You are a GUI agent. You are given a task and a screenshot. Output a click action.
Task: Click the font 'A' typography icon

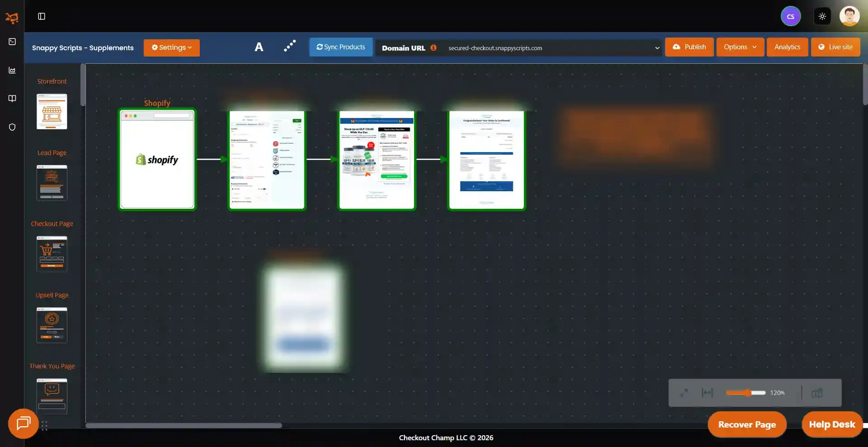[259, 47]
